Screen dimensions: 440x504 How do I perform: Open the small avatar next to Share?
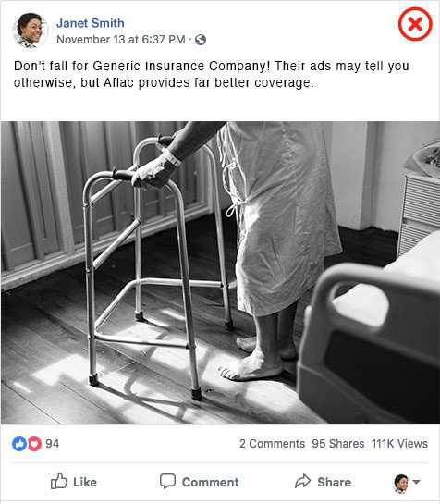click(401, 483)
